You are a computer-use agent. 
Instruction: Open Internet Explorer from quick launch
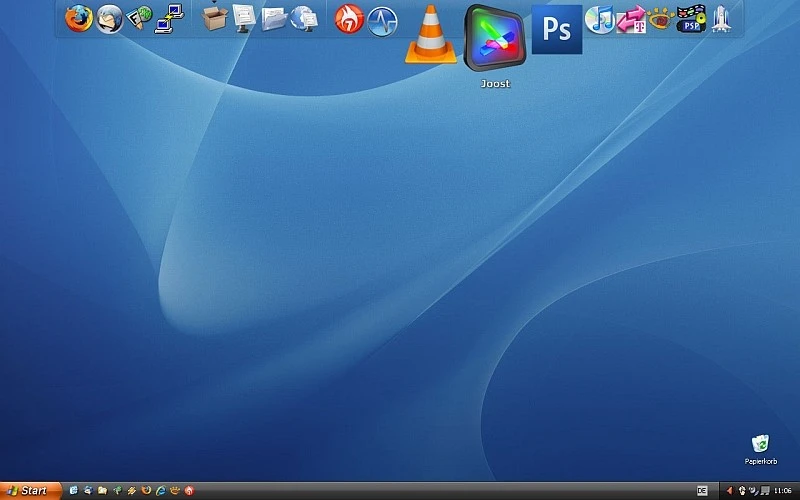[x=159, y=491]
